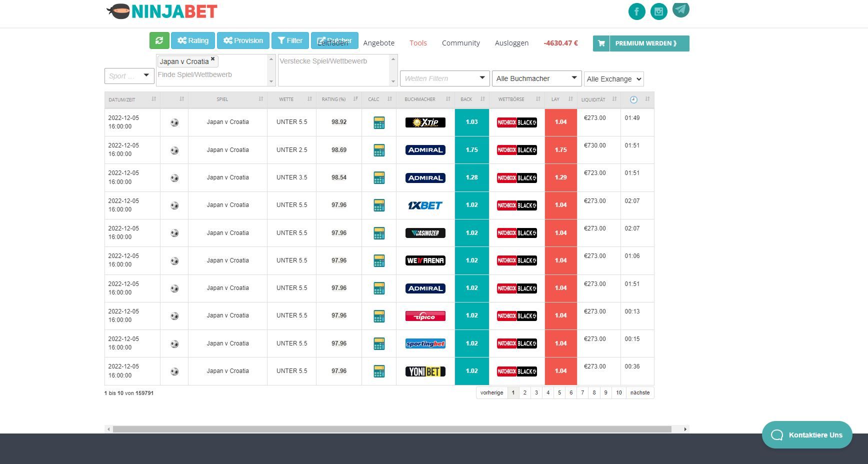Remove the Japan v Croatia filter tag
This screenshot has width=868, height=464.
[x=212, y=59]
